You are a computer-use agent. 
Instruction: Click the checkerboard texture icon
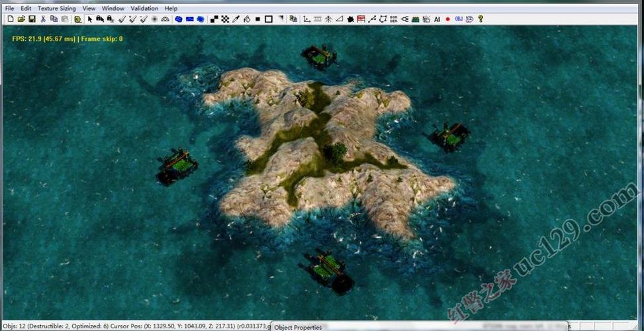point(224,19)
